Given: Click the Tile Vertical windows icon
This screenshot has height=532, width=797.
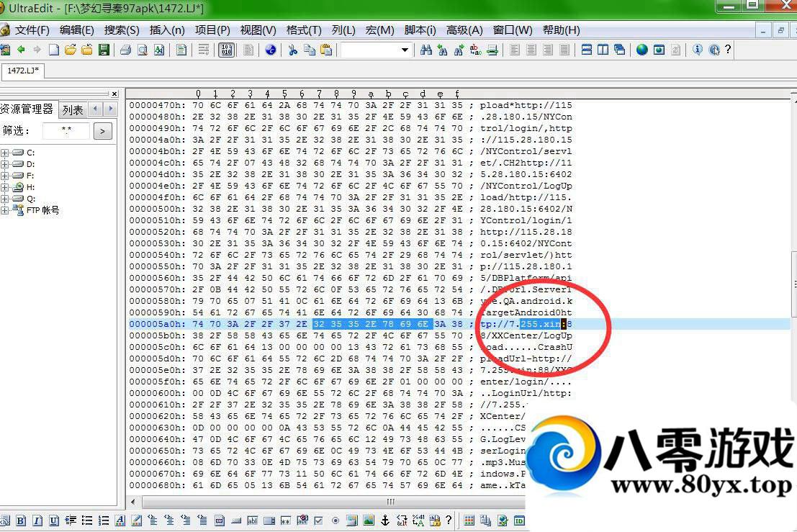Looking at the screenshot, I should pyautogui.click(x=603, y=50).
